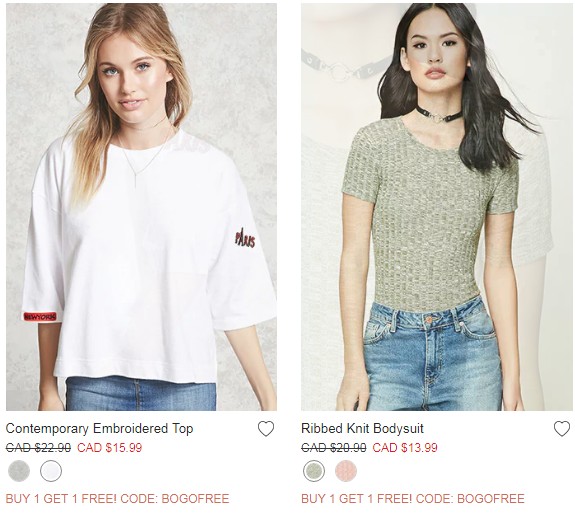Click the BOGOFREE promo under Ribbed Knit Bodysuit

pyautogui.click(x=413, y=499)
